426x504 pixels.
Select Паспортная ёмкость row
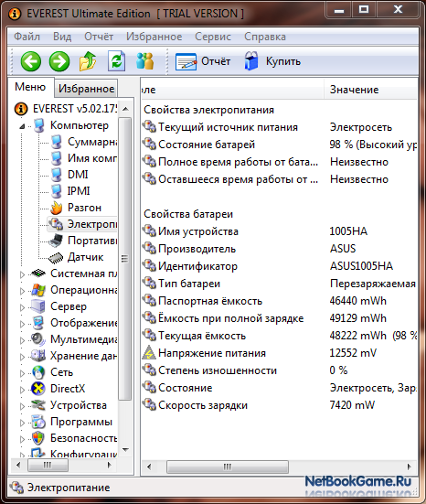(x=279, y=301)
